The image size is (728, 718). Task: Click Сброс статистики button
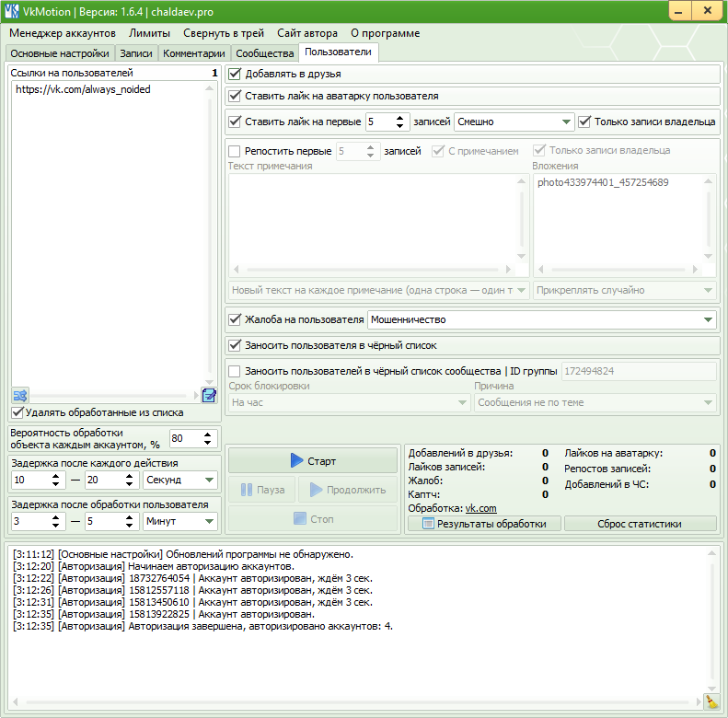point(640,524)
